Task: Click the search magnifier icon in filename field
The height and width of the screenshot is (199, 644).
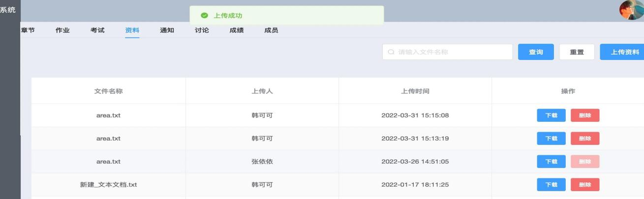Action: (392, 52)
